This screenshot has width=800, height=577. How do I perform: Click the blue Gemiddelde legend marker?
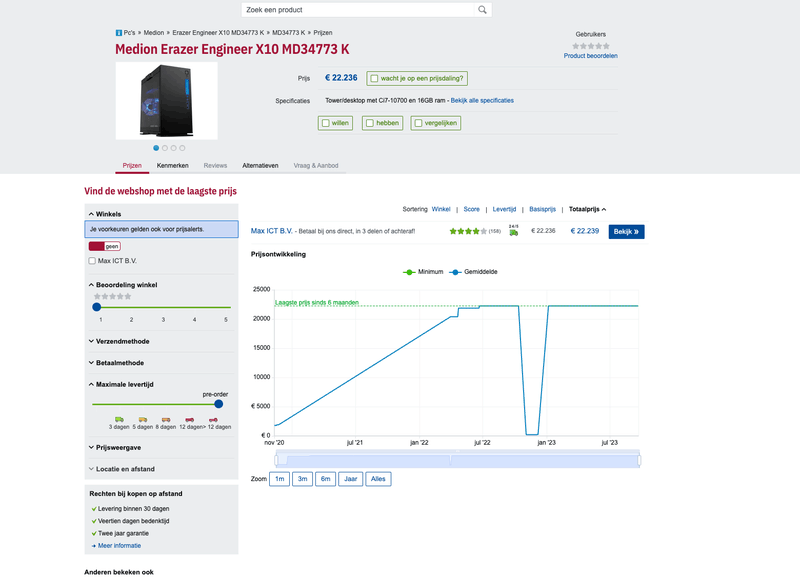point(455,271)
